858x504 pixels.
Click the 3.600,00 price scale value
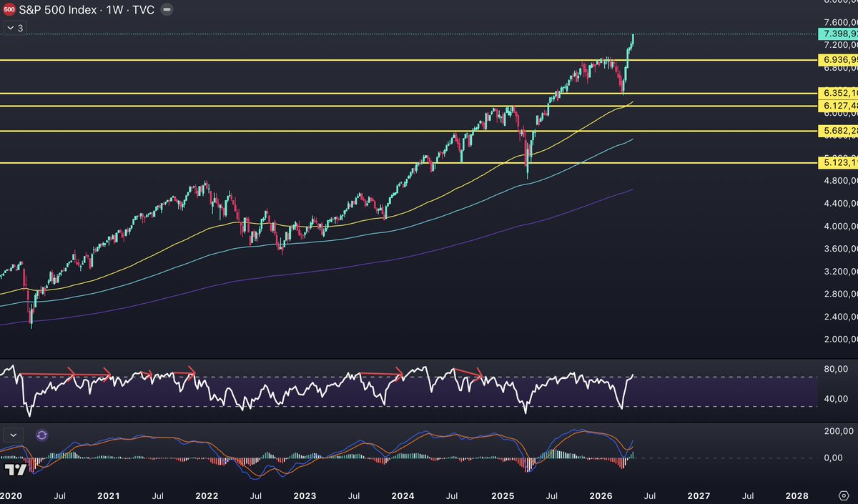pos(840,249)
